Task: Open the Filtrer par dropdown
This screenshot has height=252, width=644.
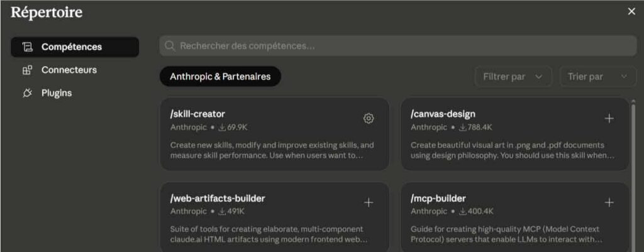Action: point(513,77)
